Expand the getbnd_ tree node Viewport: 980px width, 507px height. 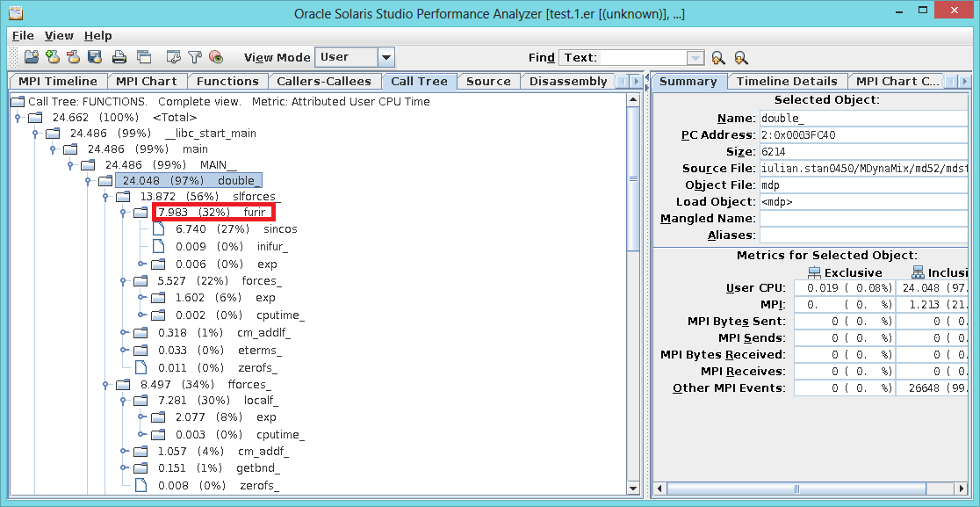(125, 467)
